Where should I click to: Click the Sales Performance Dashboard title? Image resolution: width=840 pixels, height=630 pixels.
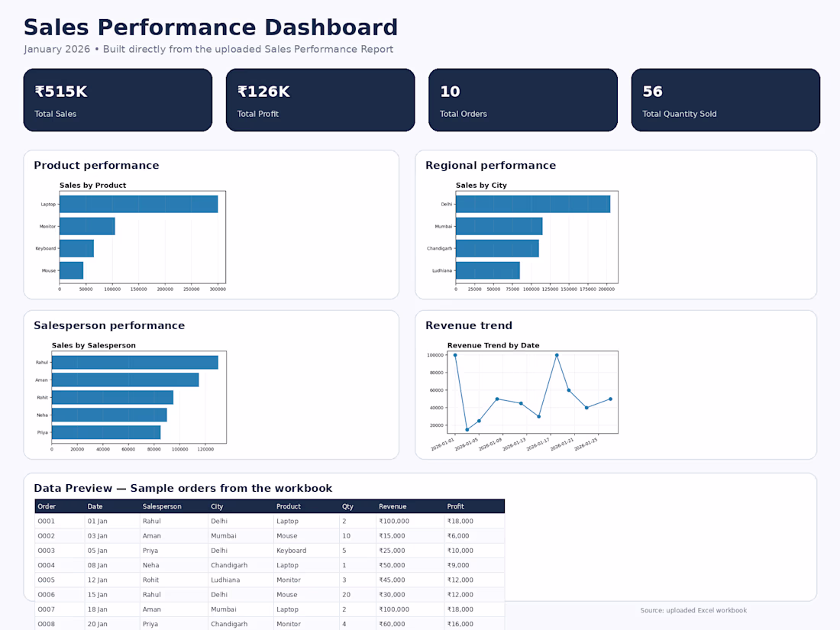coord(211,27)
